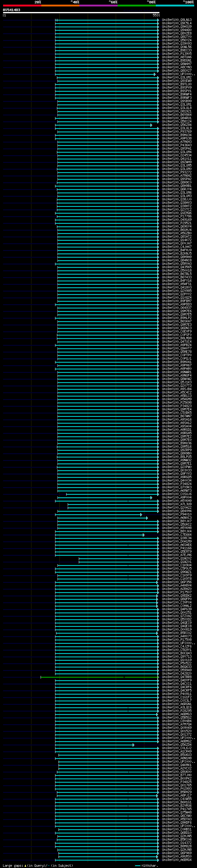
Task: Click the label UniRef100_P34825
Action: 176,782
